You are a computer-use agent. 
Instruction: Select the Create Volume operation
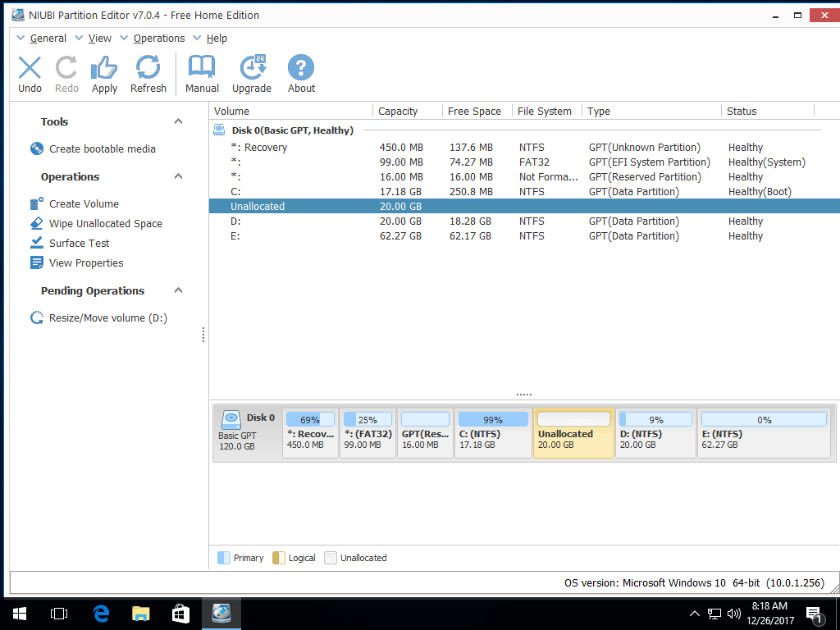82,203
